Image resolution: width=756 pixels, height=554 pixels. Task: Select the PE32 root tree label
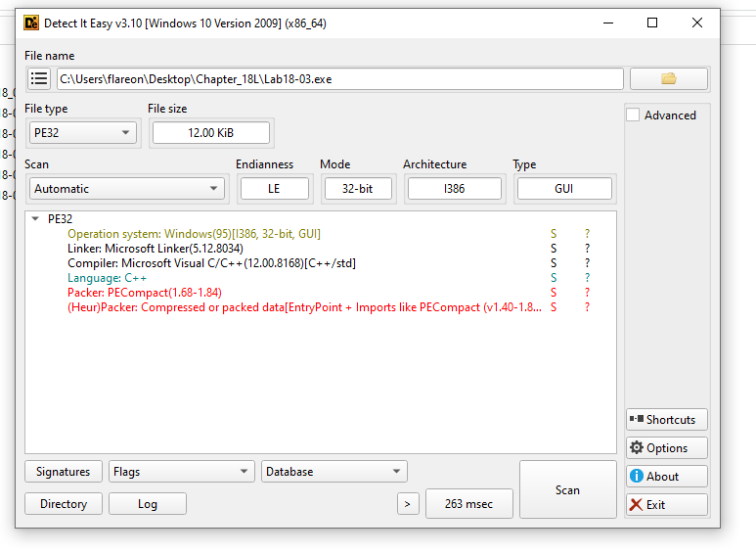coord(60,218)
